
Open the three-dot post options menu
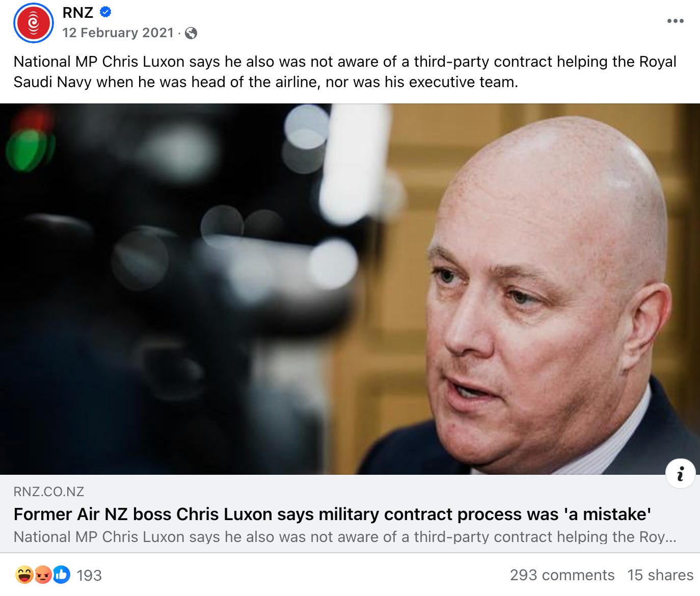click(675, 21)
